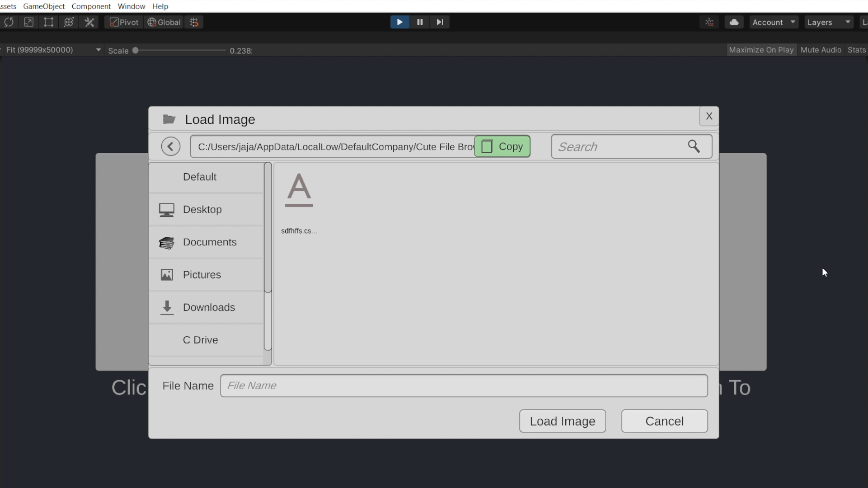Toggle Mute Audio setting

821,49
